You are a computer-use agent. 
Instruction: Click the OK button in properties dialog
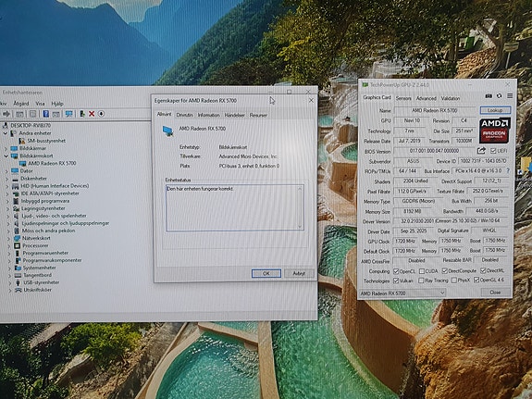pos(266,273)
